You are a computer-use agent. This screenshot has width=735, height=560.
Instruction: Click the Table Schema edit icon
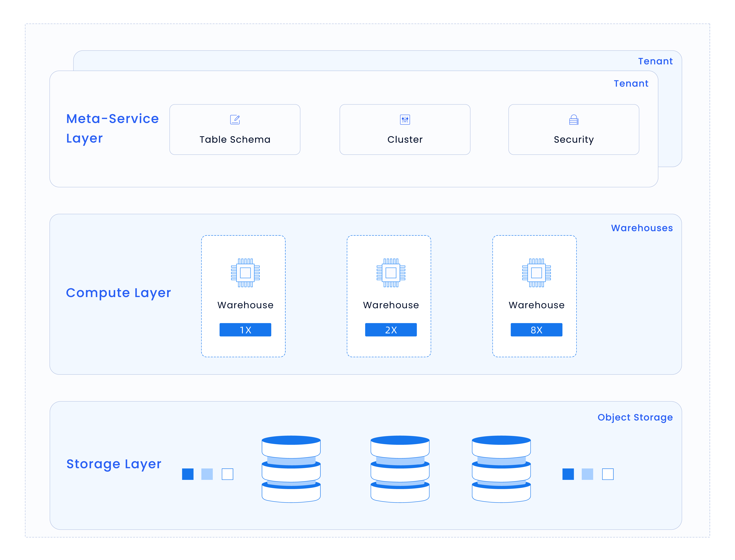click(235, 119)
